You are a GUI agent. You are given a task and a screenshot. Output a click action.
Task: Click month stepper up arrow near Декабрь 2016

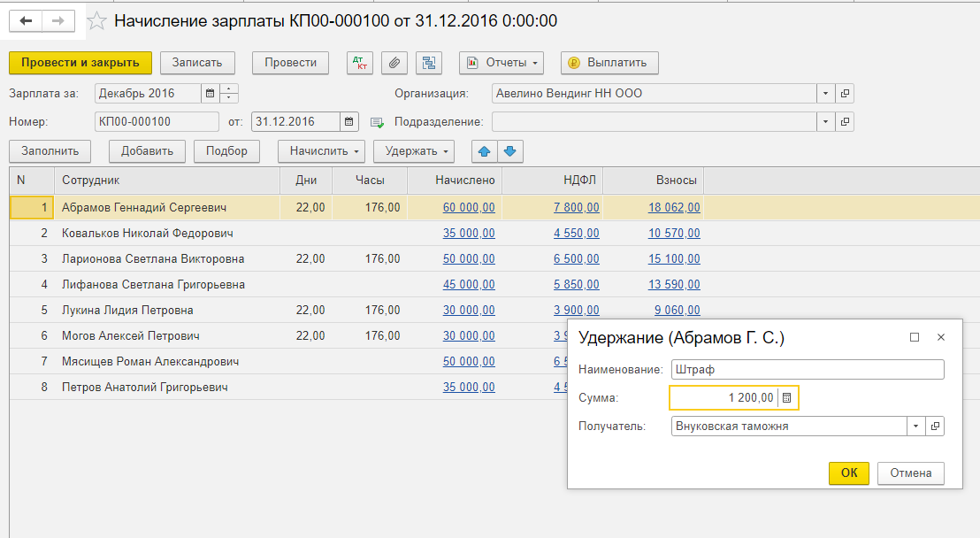click(x=227, y=88)
